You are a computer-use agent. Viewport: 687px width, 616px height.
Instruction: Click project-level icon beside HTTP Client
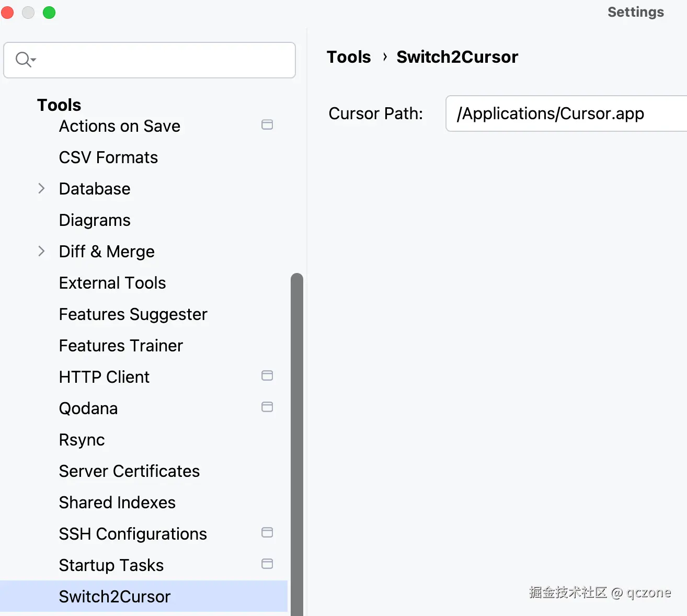pos(267,376)
